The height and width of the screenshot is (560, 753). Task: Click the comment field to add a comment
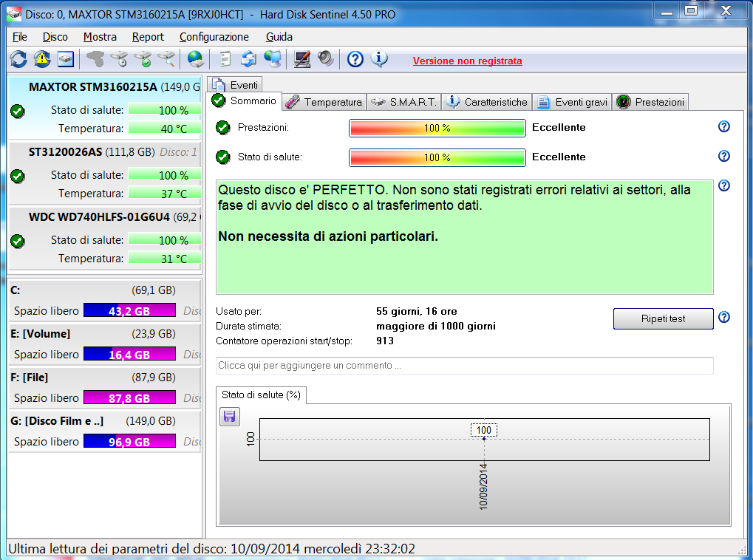click(464, 366)
